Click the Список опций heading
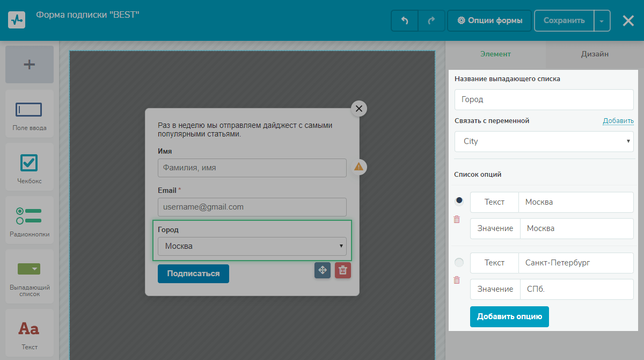644x360 pixels. [x=478, y=175]
